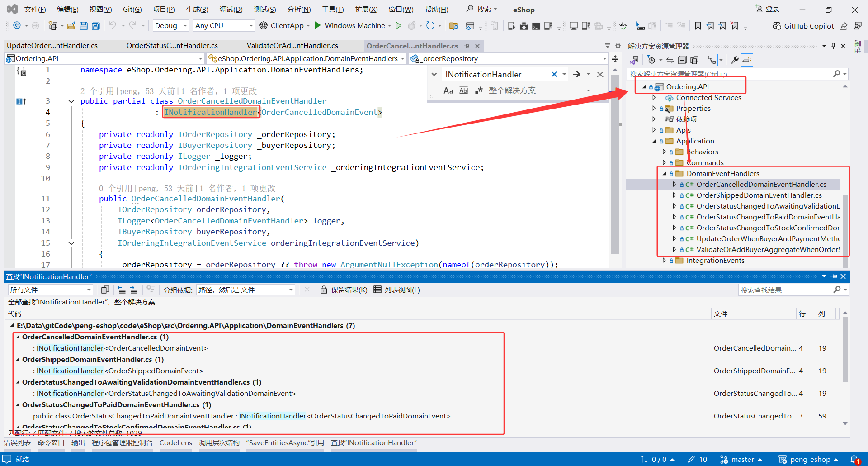Toggle pin on OrderCancel...ntHandler.cs tab
Screen dimensions: 868x466
click(x=467, y=46)
